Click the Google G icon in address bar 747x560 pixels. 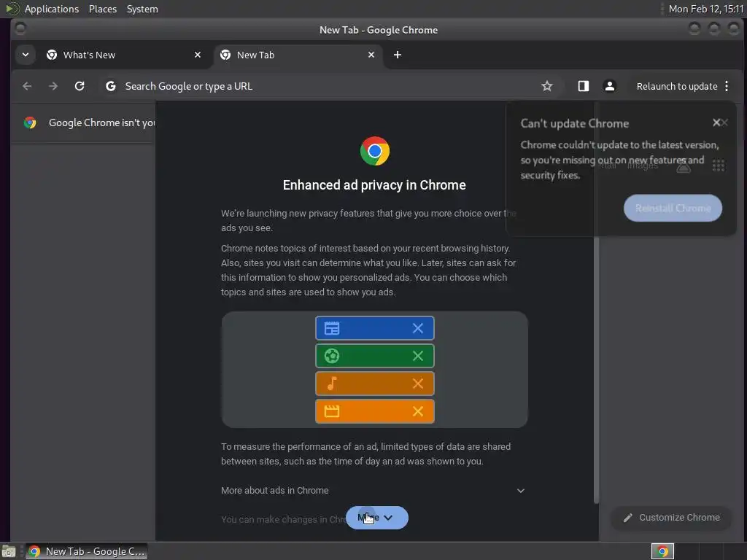tap(111, 86)
